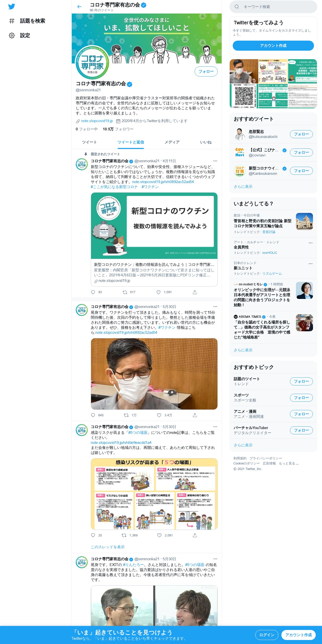This screenshot has width=322, height=644.
Task: Like the tweet with 3.4万 likes
Action: [159, 415]
